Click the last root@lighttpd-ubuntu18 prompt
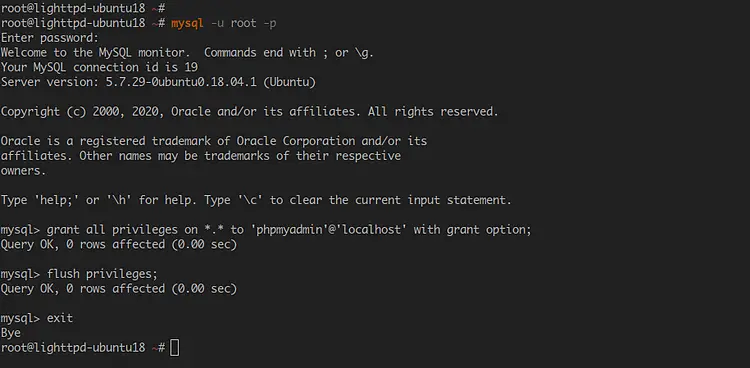Image resolution: width=750 pixels, height=368 pixels. tap(83, 348)
